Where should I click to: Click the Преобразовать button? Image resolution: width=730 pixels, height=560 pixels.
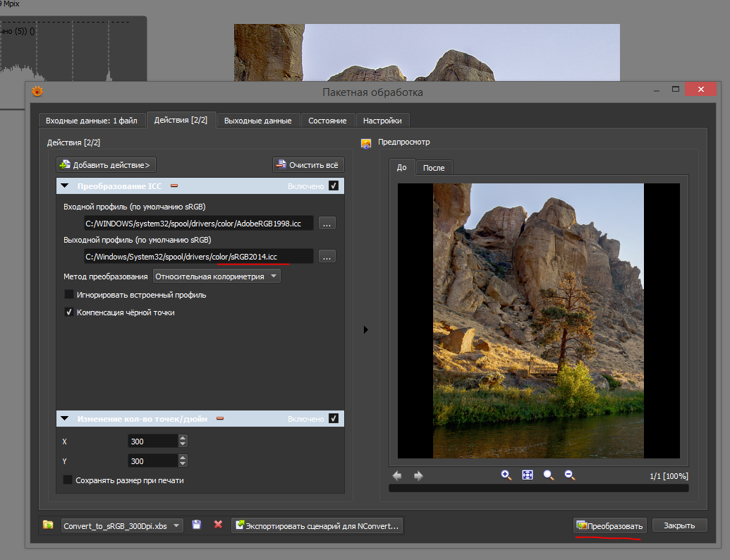609,525
